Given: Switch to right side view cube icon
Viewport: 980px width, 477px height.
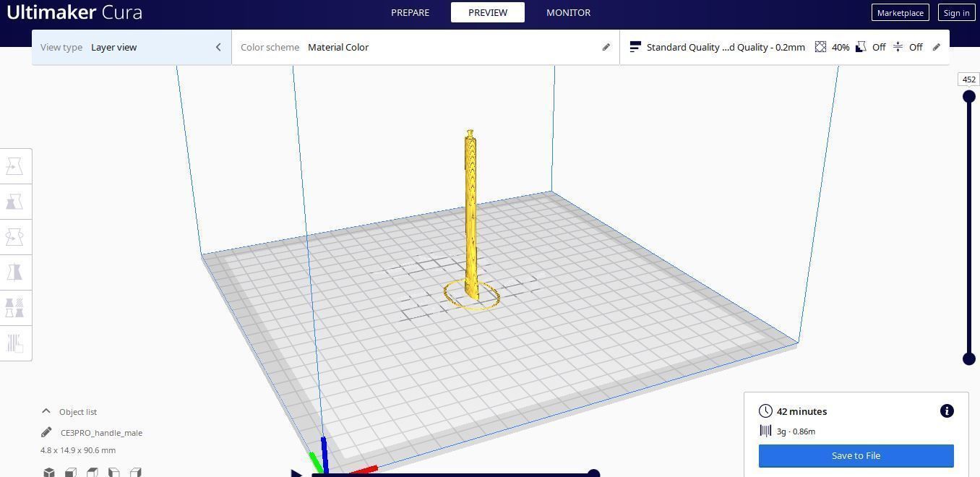Looking at the screenshot, I should (136, 472).
